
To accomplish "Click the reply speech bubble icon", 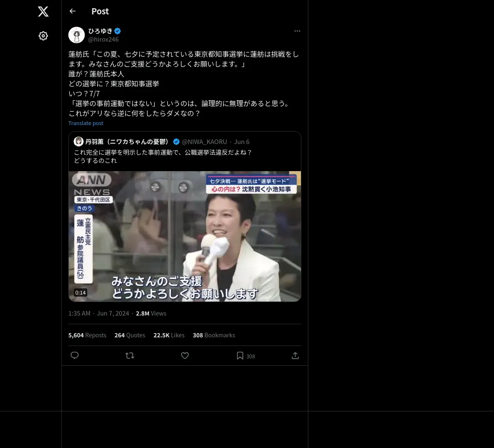I will (75, 355).
